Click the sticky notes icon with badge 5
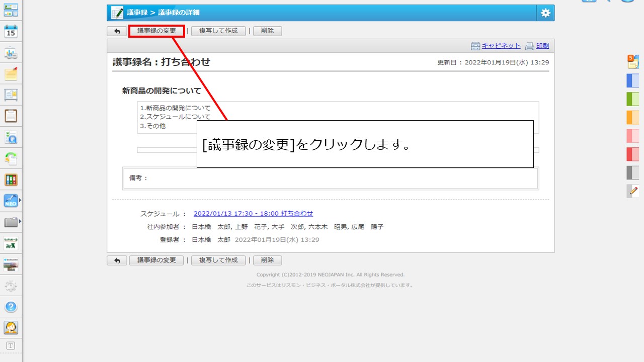The image size is (644, 362). [632, 62]
